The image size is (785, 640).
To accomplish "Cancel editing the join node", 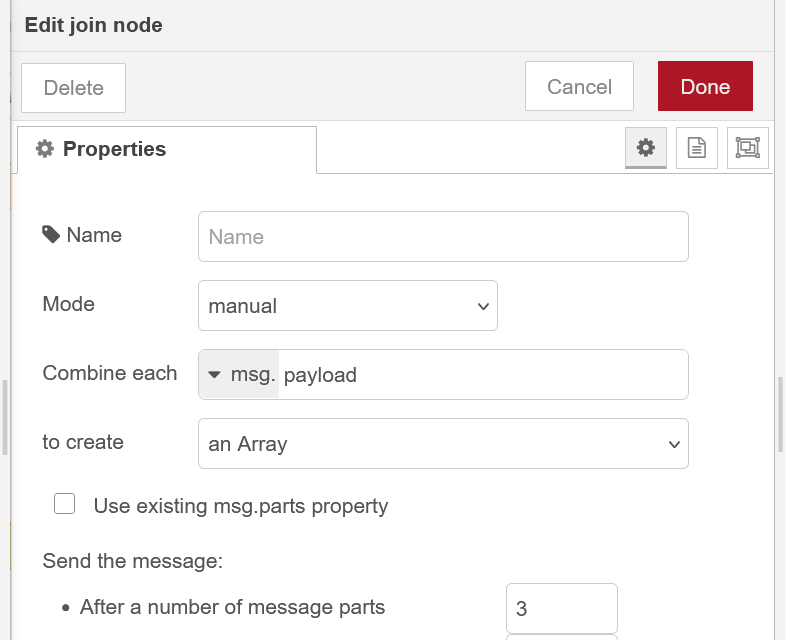I will tap(579, 87).
